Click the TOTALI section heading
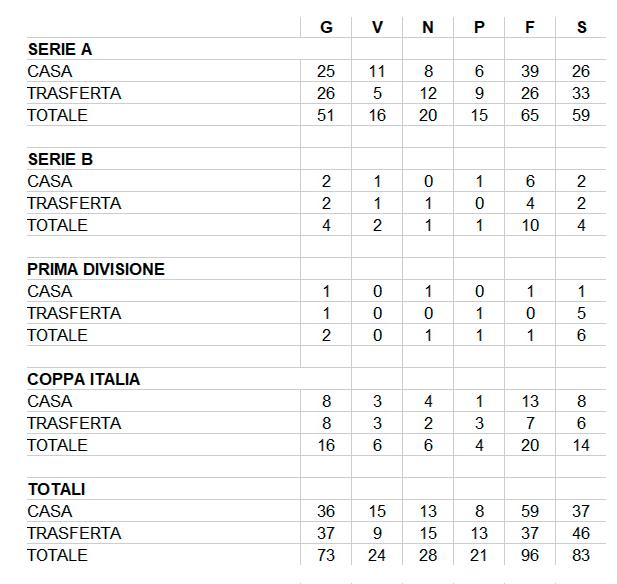Screen dimensions: 617x584 (x=56, y=489)
